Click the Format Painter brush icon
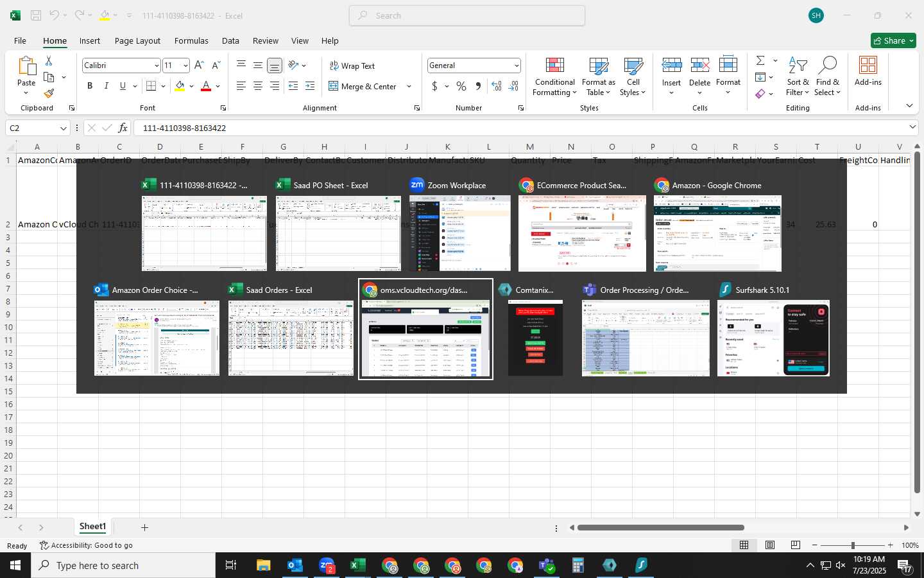The image size is (924, 578). pyautogui.click(x=49, y=94)
